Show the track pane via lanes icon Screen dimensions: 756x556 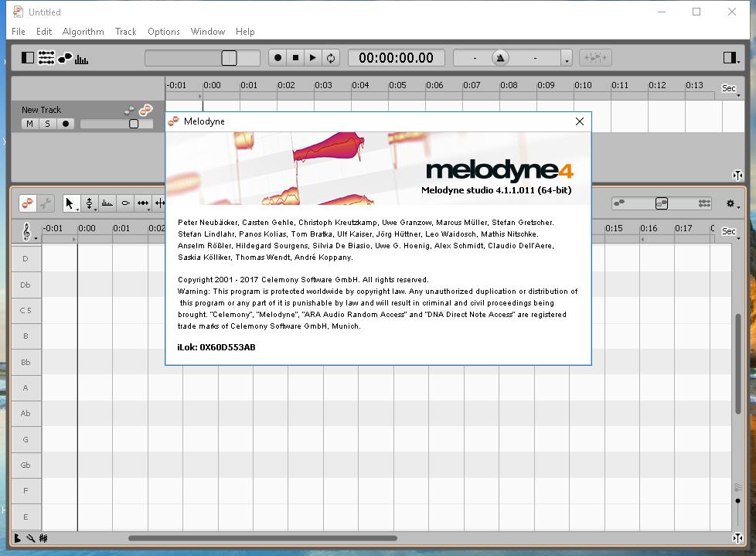tap(46, 58)
